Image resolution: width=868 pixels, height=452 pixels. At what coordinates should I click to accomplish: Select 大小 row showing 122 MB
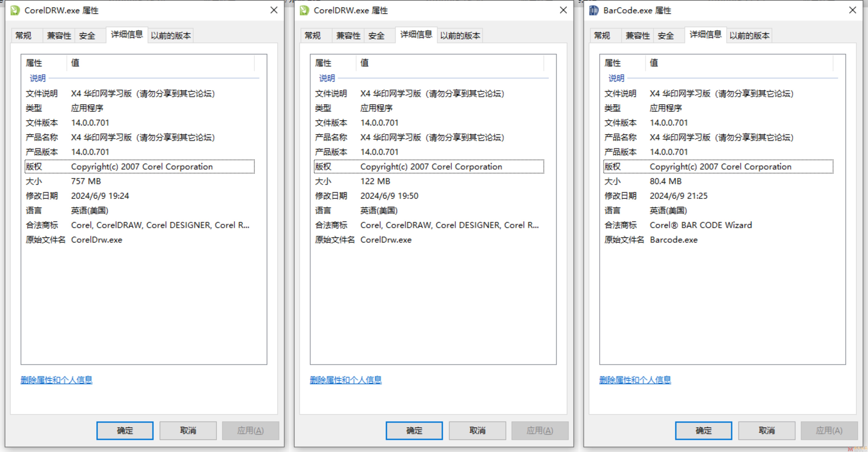[x=429, y=181]
